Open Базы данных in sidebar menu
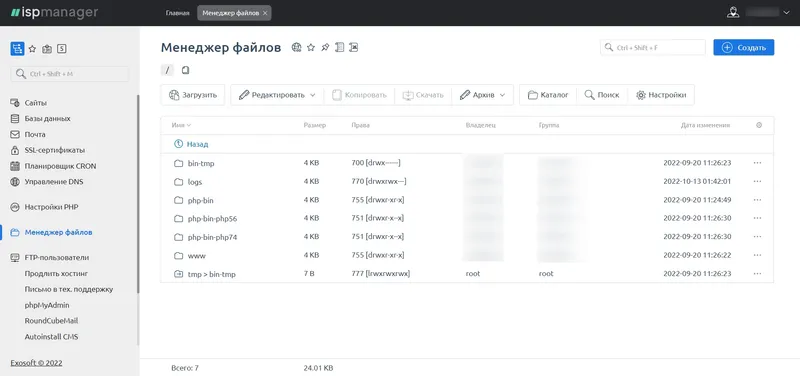This screenshot has height=376, width=800. (47, 118)
